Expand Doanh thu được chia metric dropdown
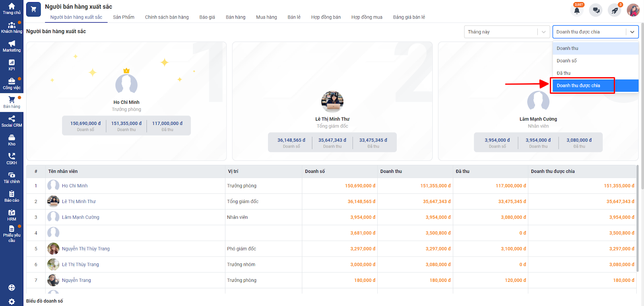The width and height of the screenshot is (644, 306). [x=596, y=32]
